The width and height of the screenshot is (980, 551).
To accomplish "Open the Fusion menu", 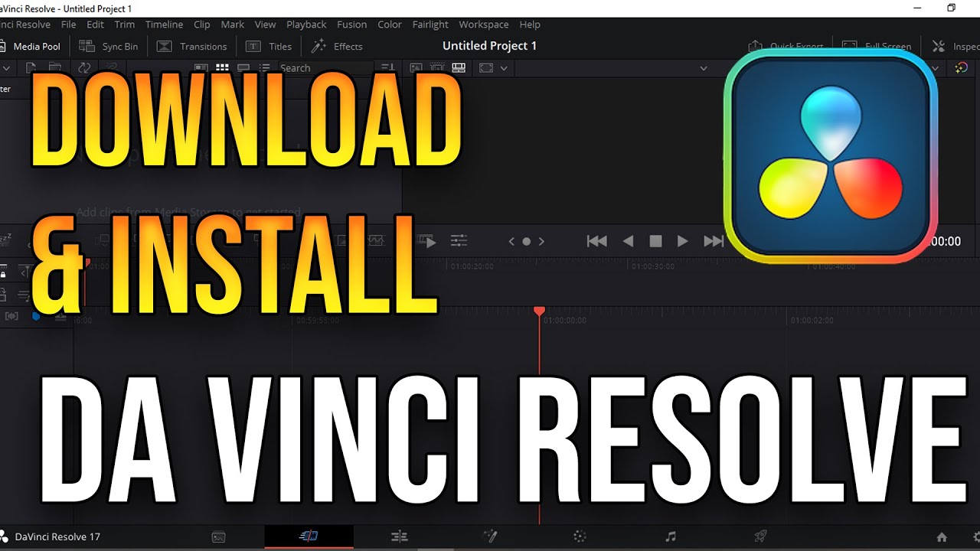I will pyautogui.click(x=352, y=24).
